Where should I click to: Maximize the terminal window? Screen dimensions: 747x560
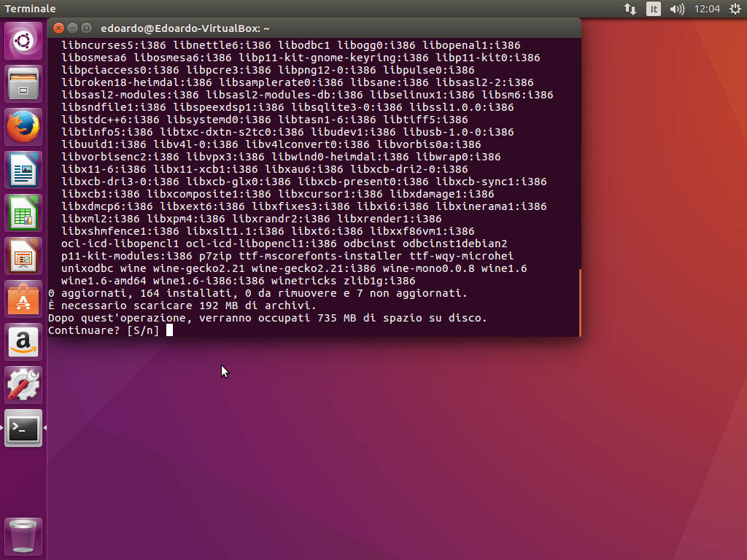coord(87,28)
